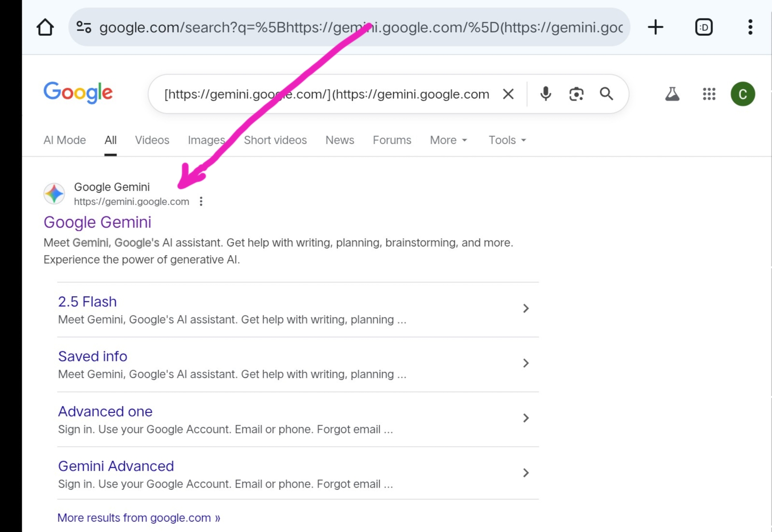Switch to Forums tab
The width and height of the screenshot is (772, 532).
[392, 140]
